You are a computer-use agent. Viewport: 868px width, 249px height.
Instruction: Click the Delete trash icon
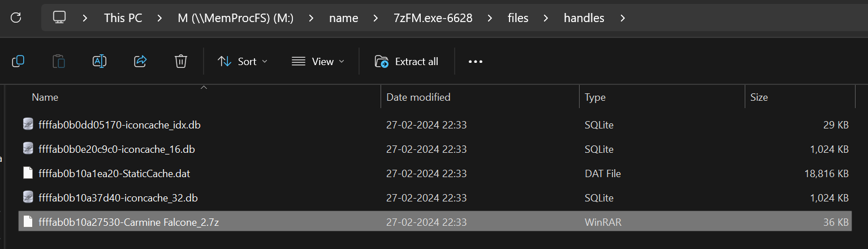coord(181,61)
